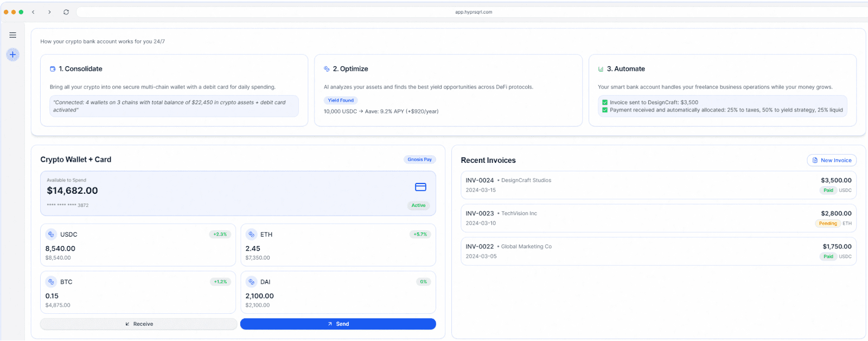Open invoice INV-0023 TechVision row

pos(659,218)
